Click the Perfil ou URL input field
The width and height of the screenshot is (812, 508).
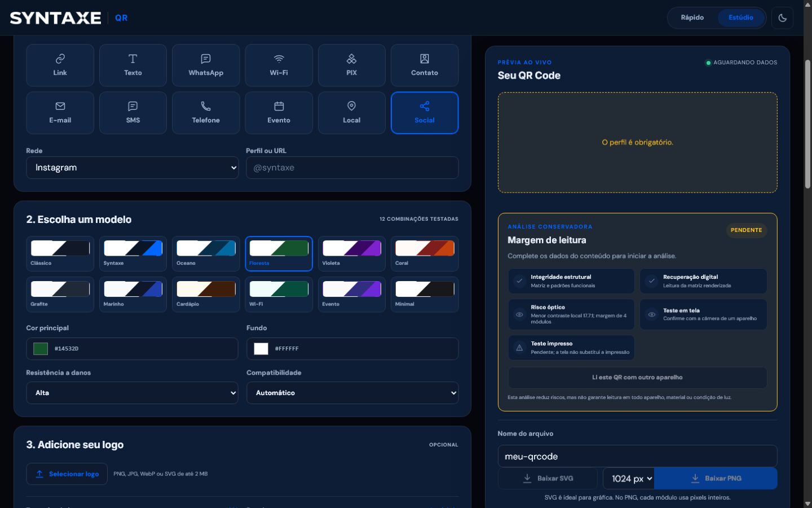click(352, 168)
